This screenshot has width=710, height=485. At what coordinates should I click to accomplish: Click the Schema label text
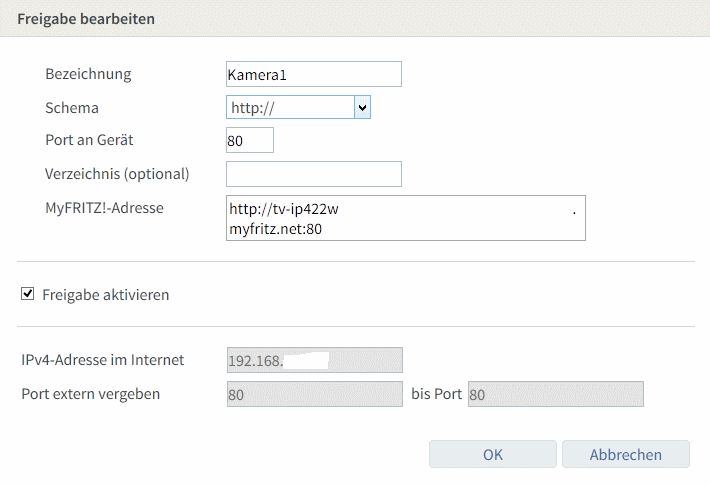click(72, 107)
